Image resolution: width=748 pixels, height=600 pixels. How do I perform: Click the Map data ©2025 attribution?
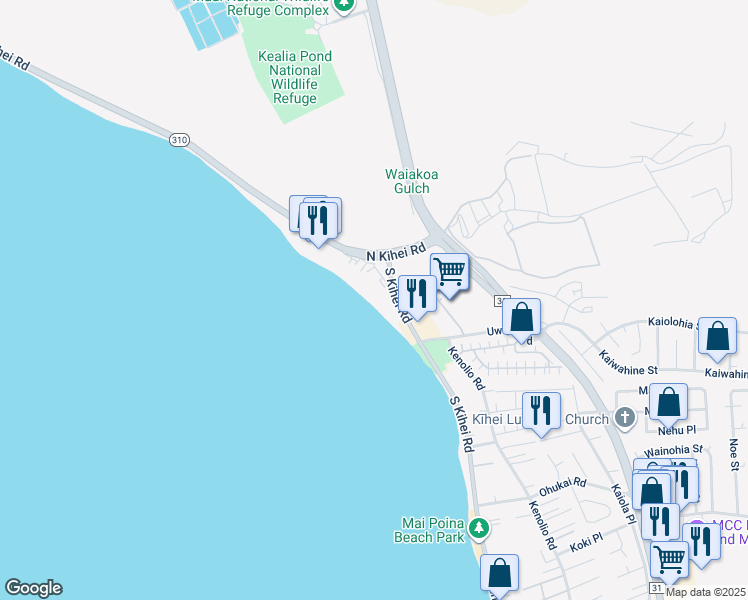(706, 593)
